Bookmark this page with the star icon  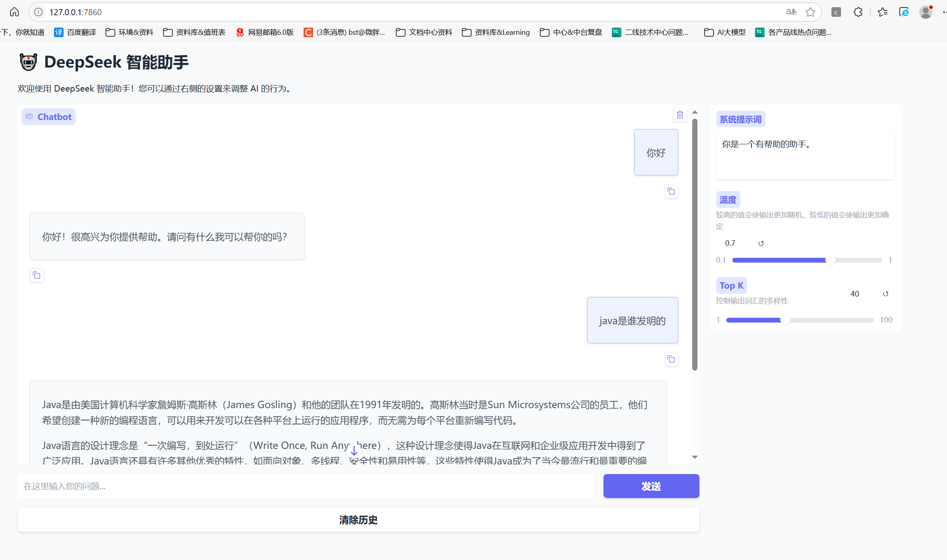tap(810, 12)
